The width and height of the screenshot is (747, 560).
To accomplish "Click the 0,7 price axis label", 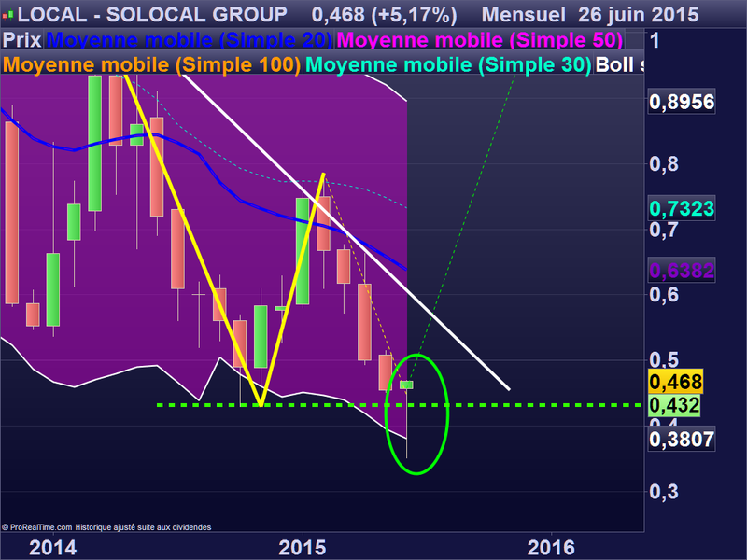I will [664, 231].
